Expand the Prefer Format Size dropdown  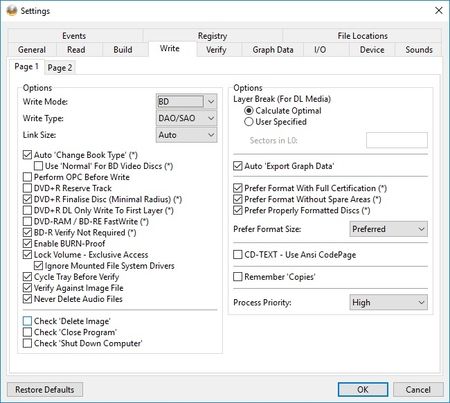388,229
